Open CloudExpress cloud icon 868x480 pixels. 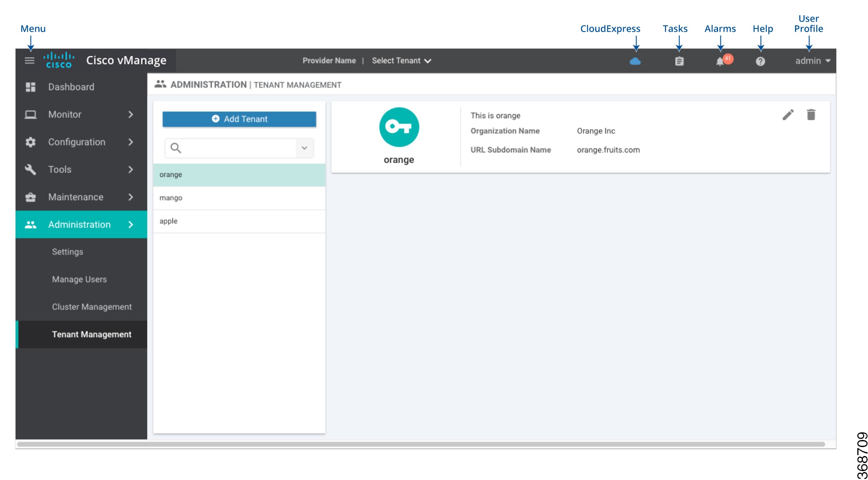(635, 61)
